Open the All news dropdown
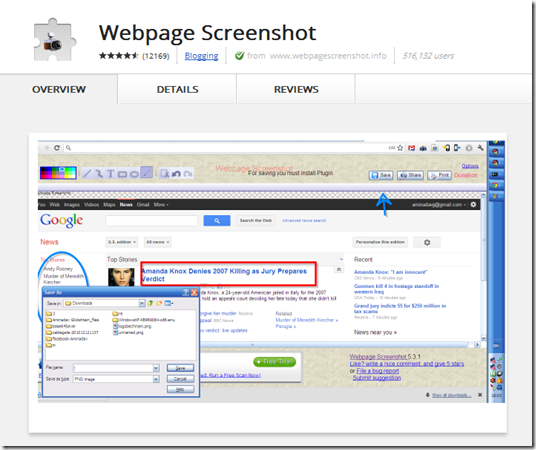Screen dimensions: 536x450 pos(157,242)
